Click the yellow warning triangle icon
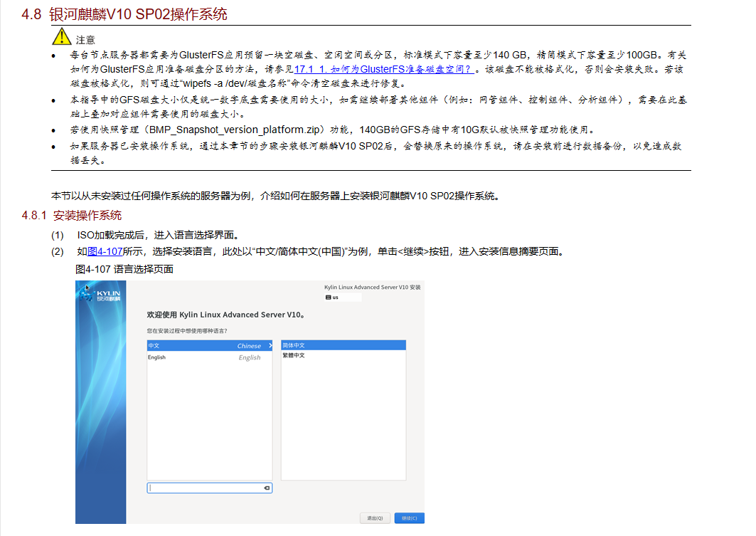756x536 pixels. [62, 37]
